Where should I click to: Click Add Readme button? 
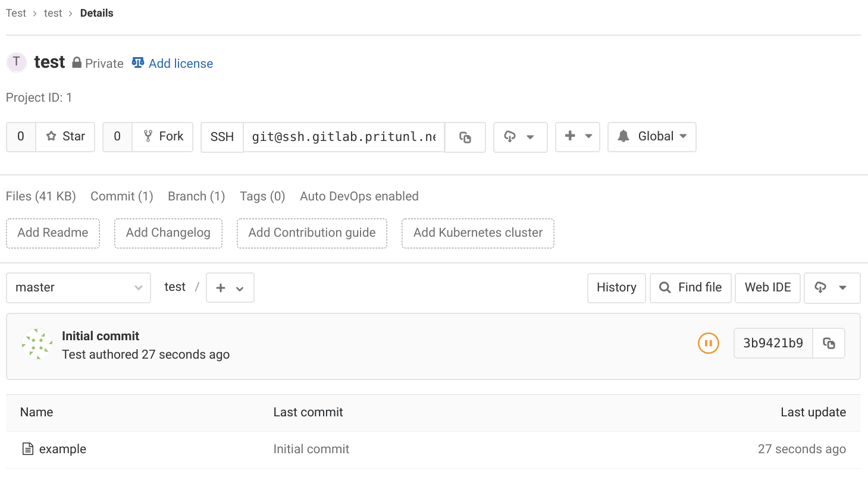click(x=53, y=233)
